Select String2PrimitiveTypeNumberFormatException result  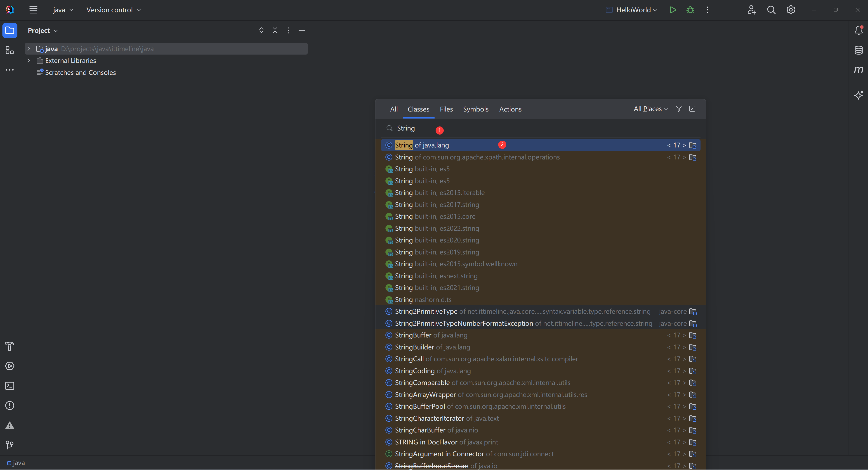click(540, 323)
